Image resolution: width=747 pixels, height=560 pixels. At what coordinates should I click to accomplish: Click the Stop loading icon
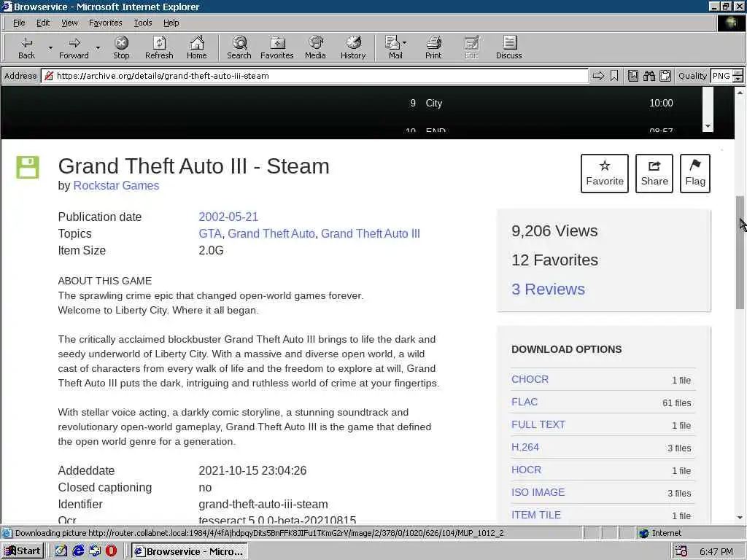[x=122, y=47]
